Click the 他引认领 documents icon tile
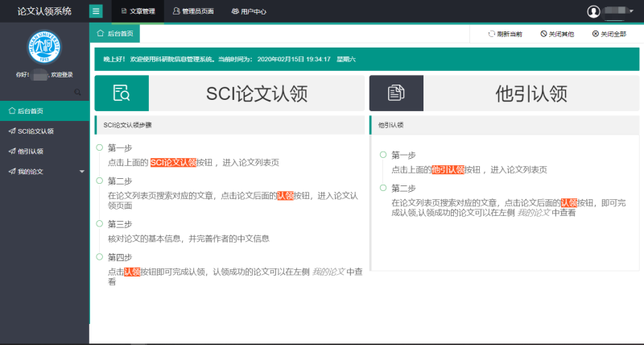 (x=396, y=94)
